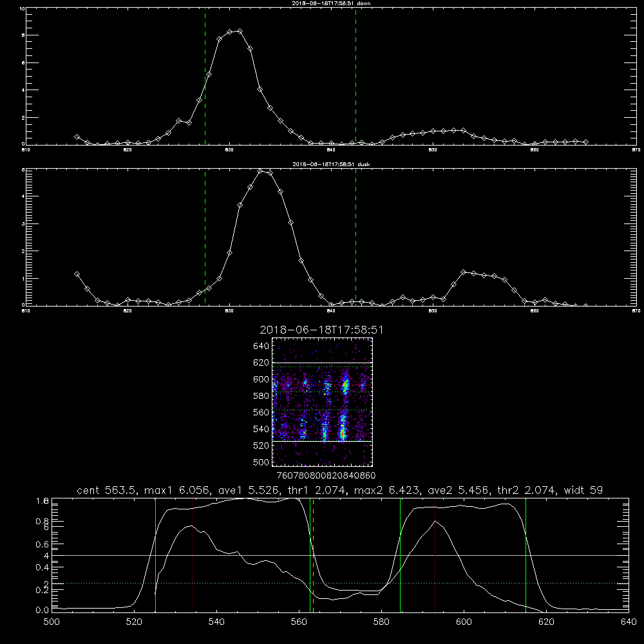Click the leftmost diamond marker on the dawn curve
This screenshot has height=644, width=644.
click(x=77, y=137)
